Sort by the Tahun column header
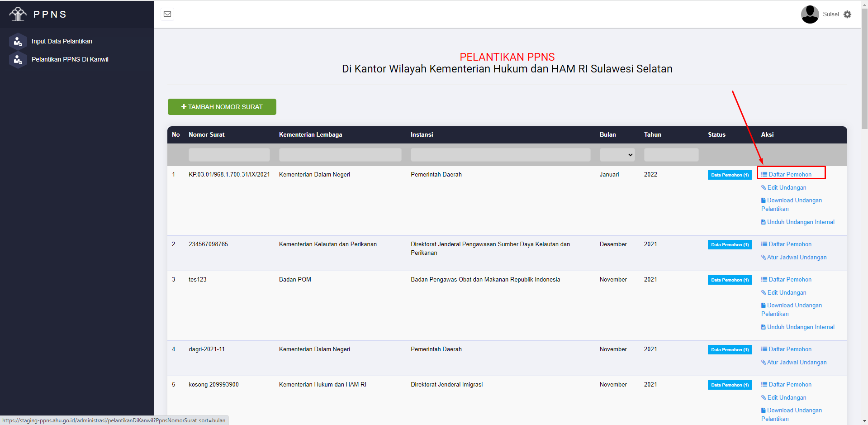The image size is (868, 425). tap(652, 134)
